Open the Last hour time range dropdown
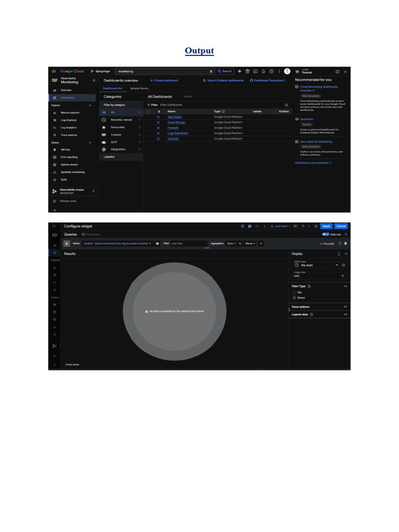 tap(281, 226)
